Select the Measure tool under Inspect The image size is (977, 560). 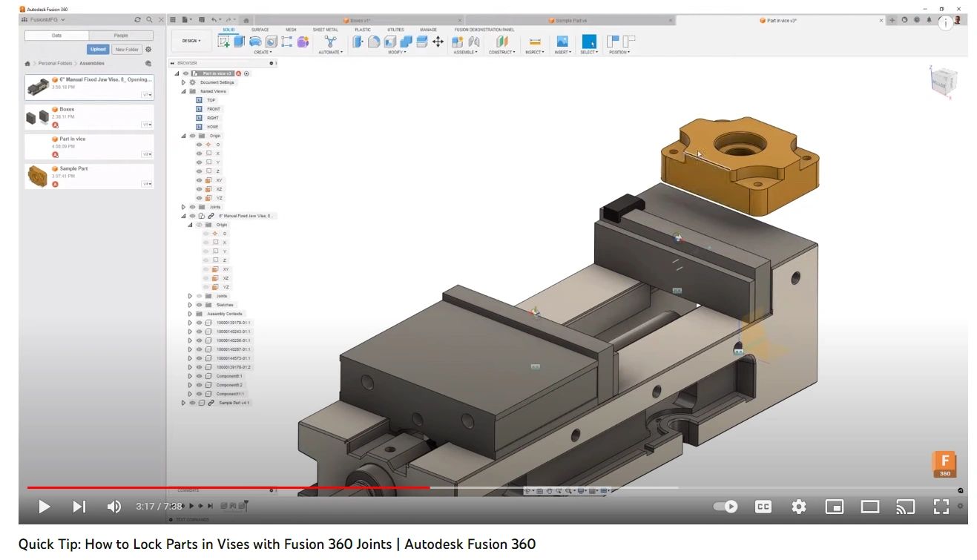535,41
